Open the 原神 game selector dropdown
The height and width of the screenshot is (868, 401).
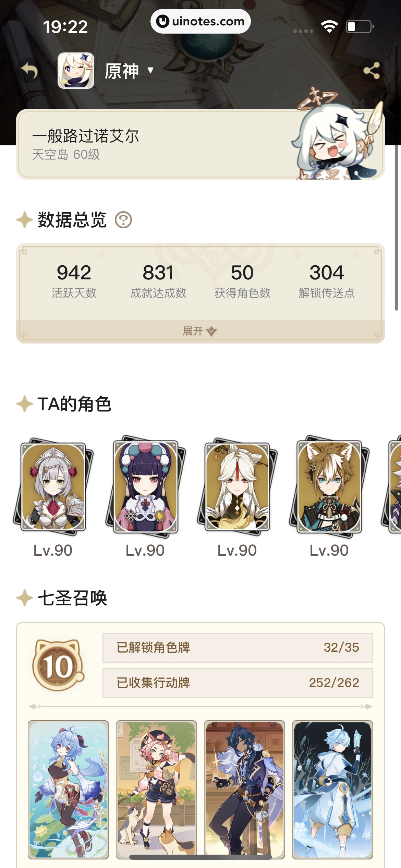coord(129,71)
